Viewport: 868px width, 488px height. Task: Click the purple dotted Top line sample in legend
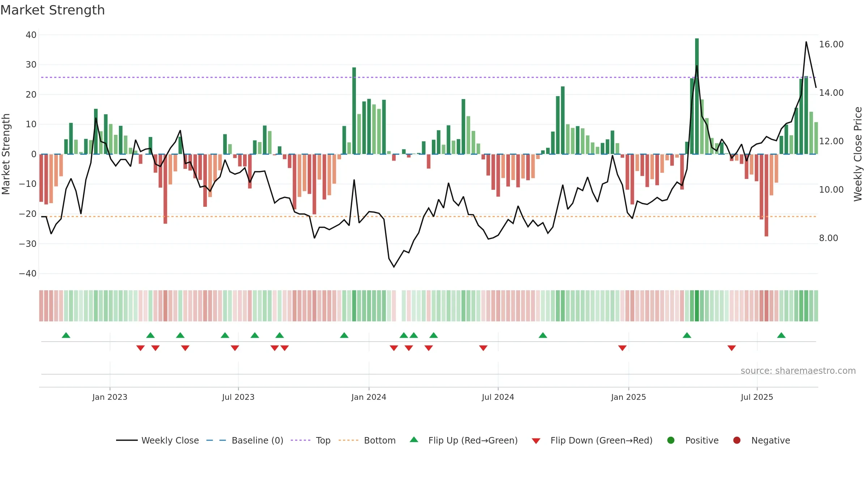tap(301, 440)
